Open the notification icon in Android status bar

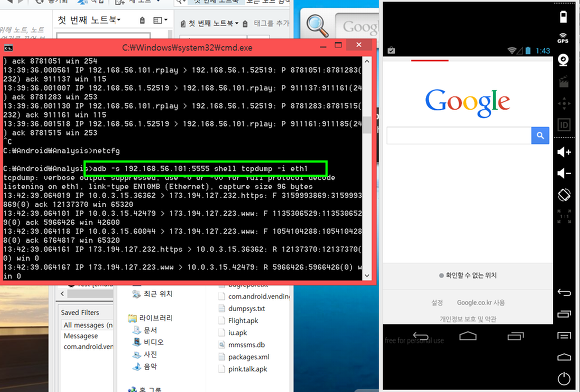(x=391, y=51)
